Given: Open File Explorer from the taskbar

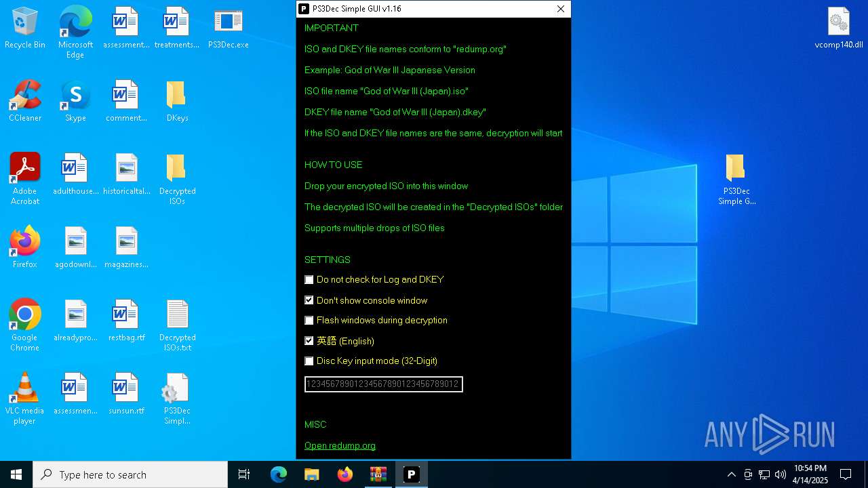Looking at the screenshot, I should pyautogui.click(x=312, y=474).
